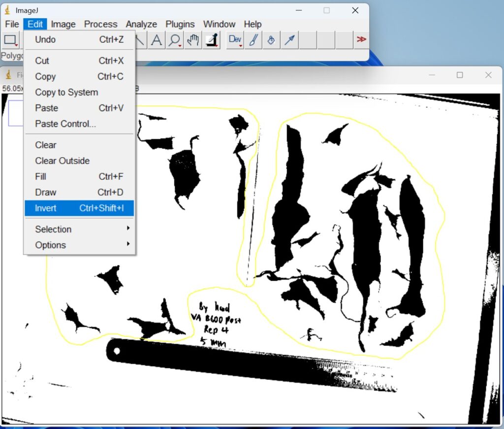Select the Color picker tool
Screen dimensions: 504x429
212,40
